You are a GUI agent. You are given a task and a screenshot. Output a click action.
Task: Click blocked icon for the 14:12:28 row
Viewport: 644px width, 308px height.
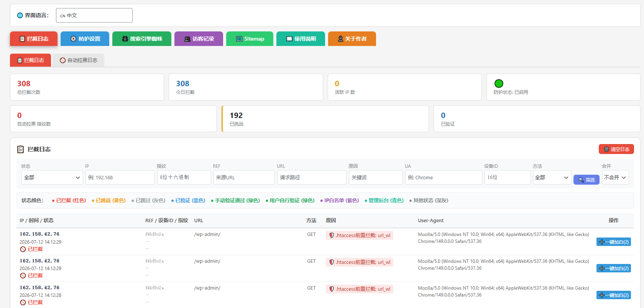tap(23, 302)
